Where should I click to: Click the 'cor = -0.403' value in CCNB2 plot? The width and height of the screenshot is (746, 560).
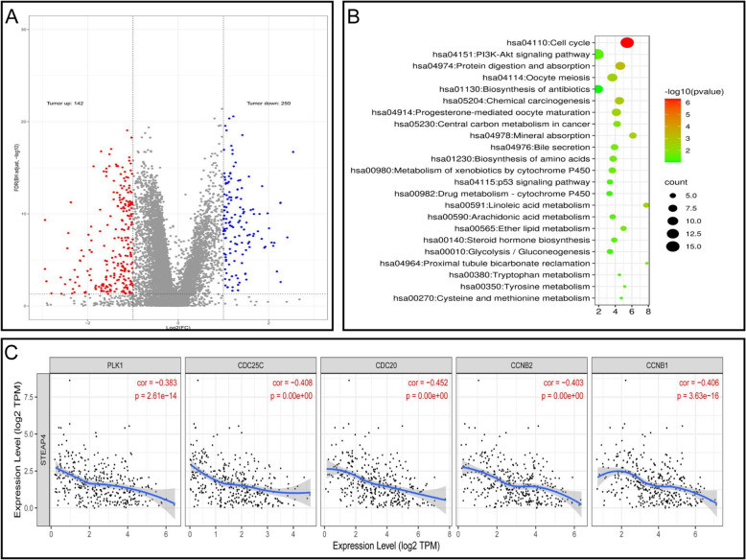coord(563,383)
